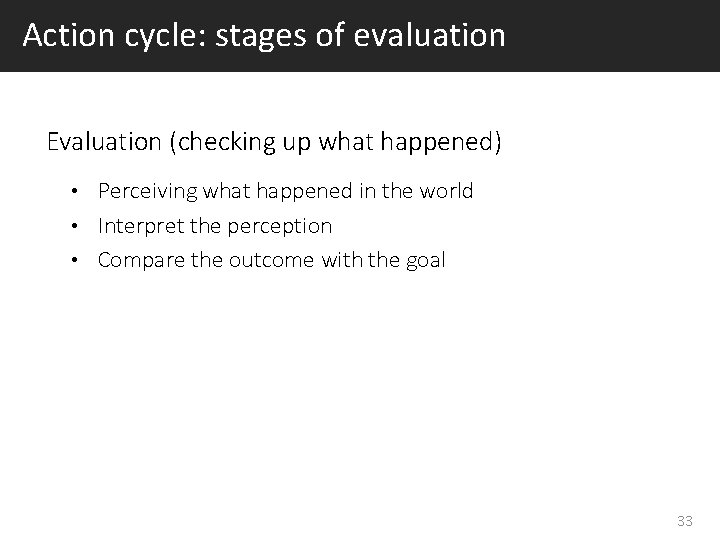Click the word 'Perceiving' in the first bullet

click(x=148, y=191)
